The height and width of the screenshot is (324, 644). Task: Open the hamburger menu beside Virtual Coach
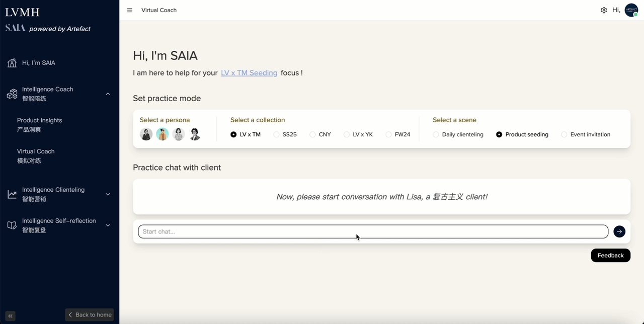tap(129, 10)
